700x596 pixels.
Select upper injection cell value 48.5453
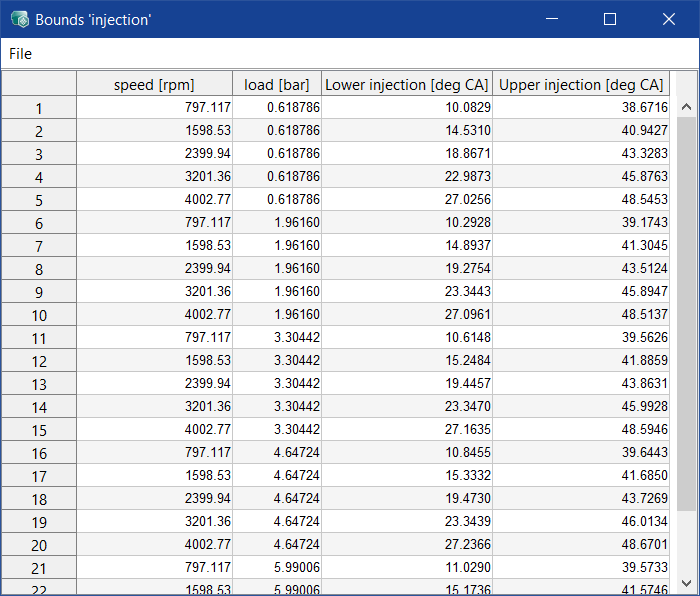581,199
